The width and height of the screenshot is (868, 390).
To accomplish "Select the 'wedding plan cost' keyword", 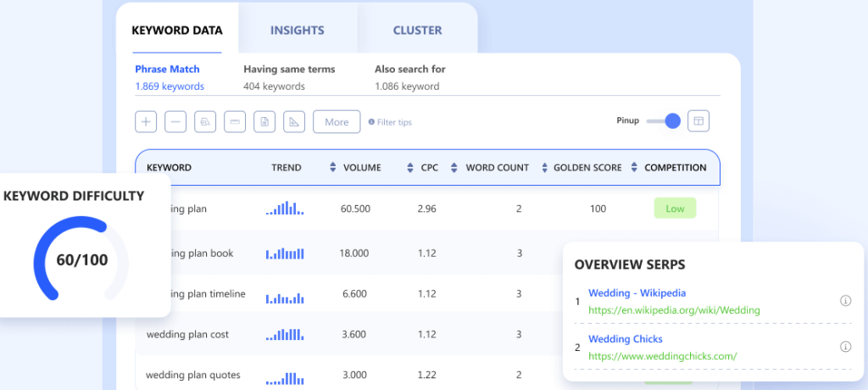I will (187, 335).
